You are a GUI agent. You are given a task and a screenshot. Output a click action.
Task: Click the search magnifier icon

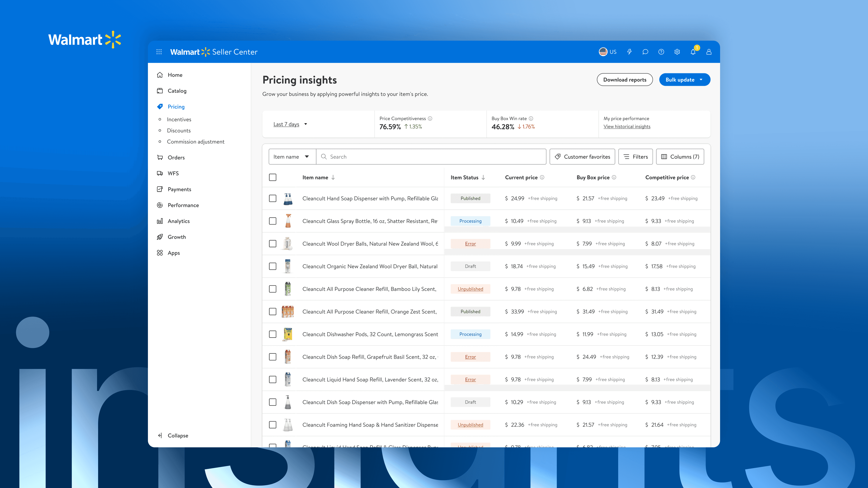[324, 157]
